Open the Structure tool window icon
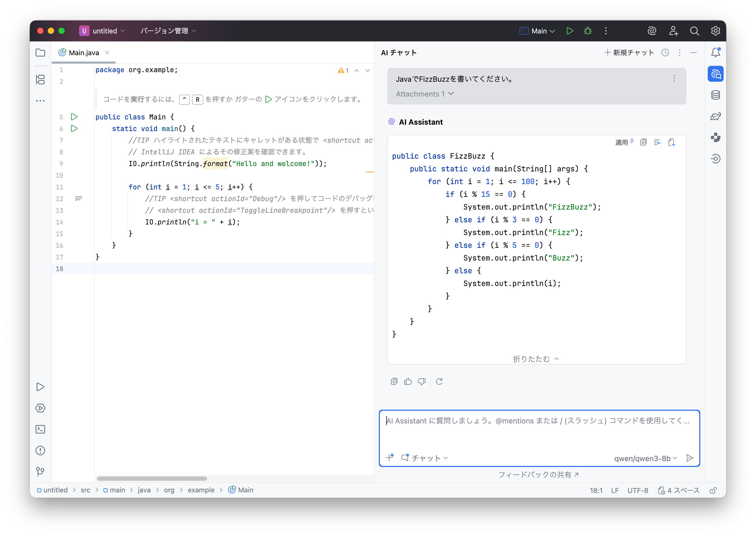Image resolution: width=756 pixels, height=537 pixels. (40, 79)
